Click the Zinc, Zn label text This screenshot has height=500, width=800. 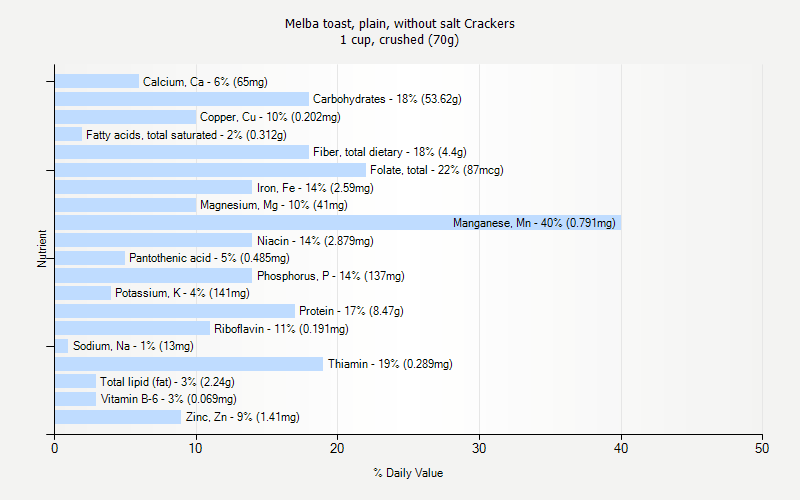pyautogui.click(x=242, y=417)
